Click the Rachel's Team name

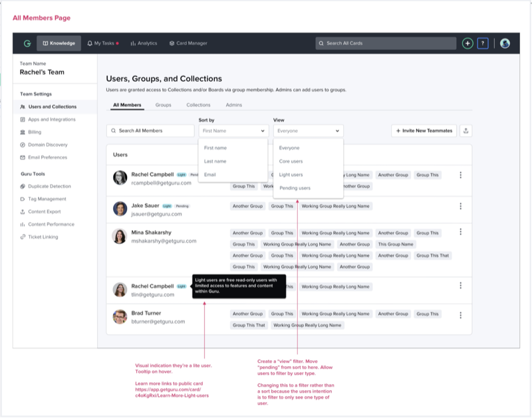pos(42,72)
